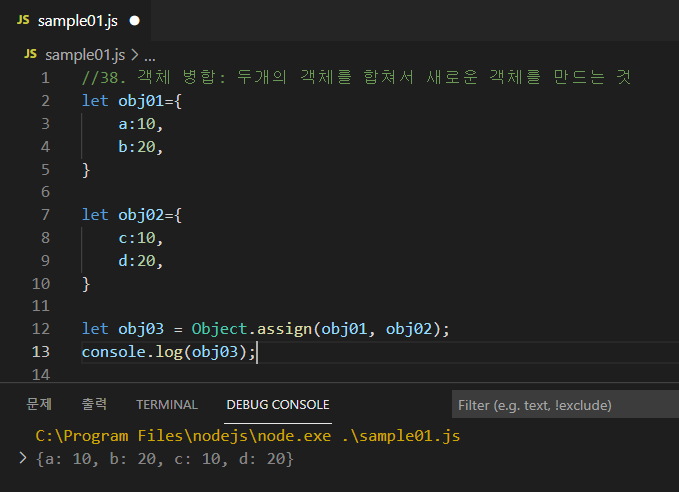This screenshot has height=492, width=679.
Task: Click closing brace on line 5
Action: point(86,170)
